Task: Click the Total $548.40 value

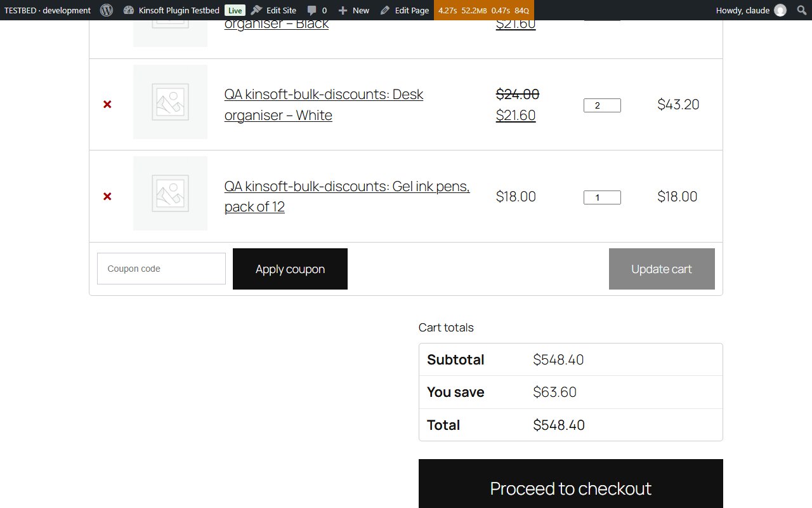Action: [x=559, y=425]
